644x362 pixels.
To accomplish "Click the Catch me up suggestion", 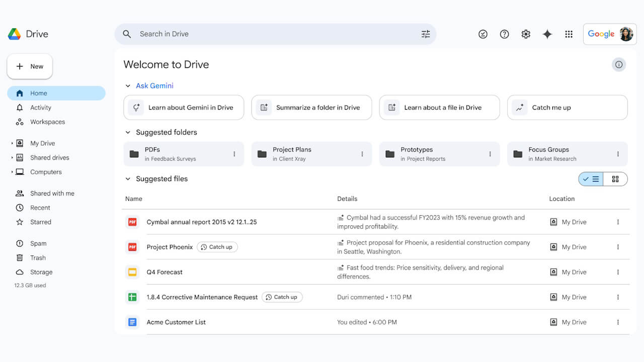I will tap(567, 108).
